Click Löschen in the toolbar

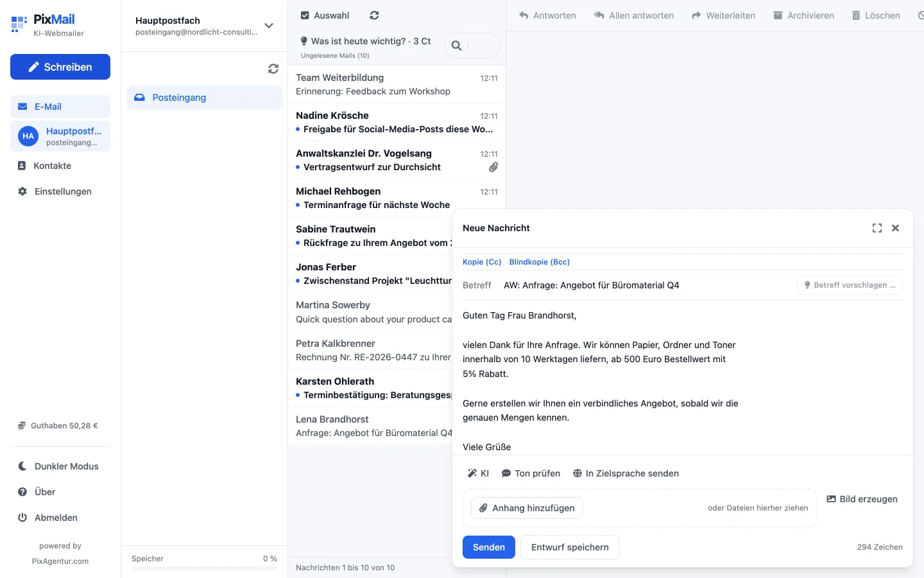click(876, 15)
